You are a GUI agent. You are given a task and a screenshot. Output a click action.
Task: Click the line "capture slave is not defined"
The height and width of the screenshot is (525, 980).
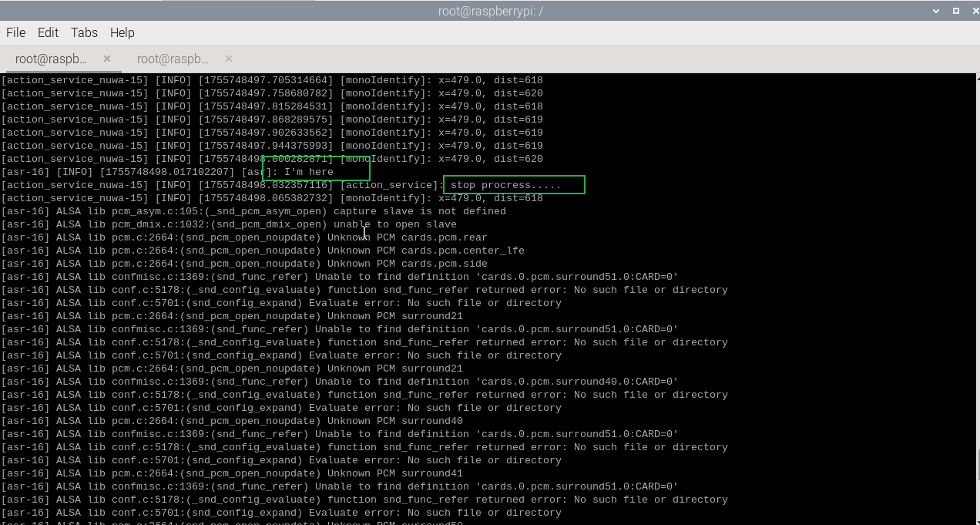[253, 211]
